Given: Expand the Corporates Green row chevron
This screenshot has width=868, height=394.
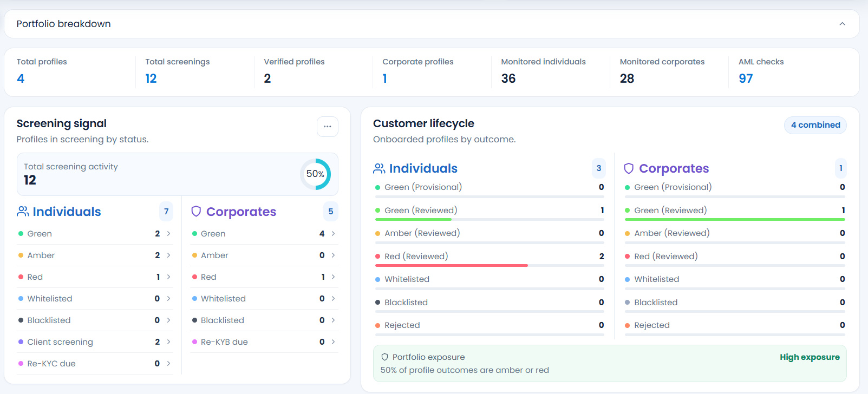Looking at the screenshot, I should click(x=333, y=234).
